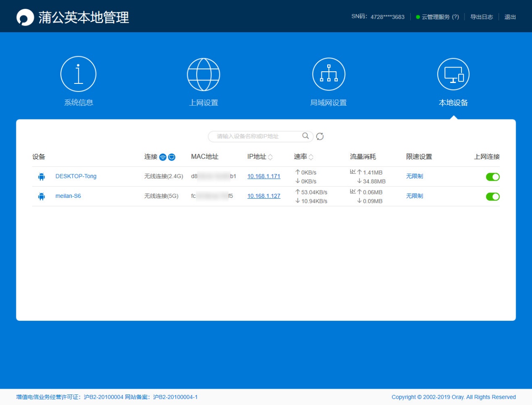Refresh the device list
Screen dimensions: 532x405
click(x=320, y=136)
